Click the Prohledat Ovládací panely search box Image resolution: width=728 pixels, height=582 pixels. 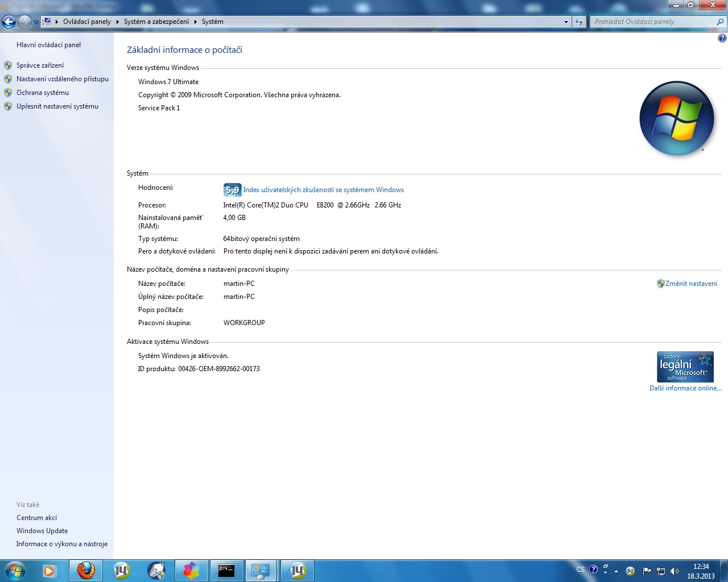653,22
